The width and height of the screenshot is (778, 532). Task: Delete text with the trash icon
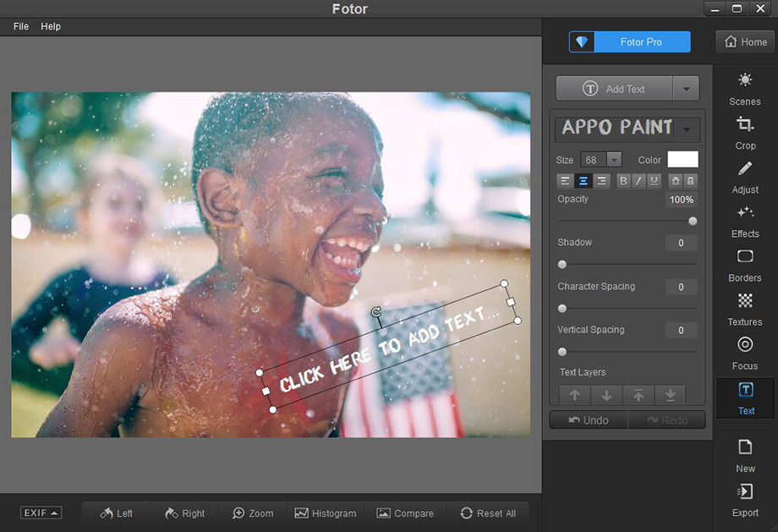tap(675, 180)
